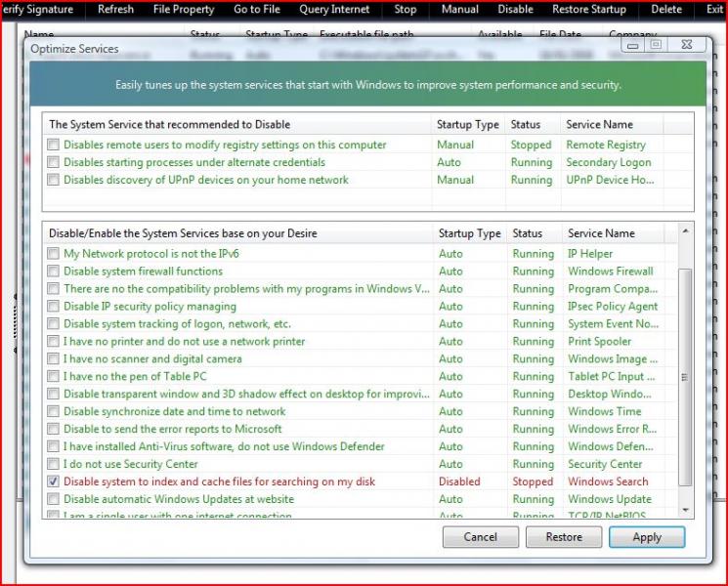728x586 pixels.
Task: Click the Stop toolbar item
Action: 405,10
